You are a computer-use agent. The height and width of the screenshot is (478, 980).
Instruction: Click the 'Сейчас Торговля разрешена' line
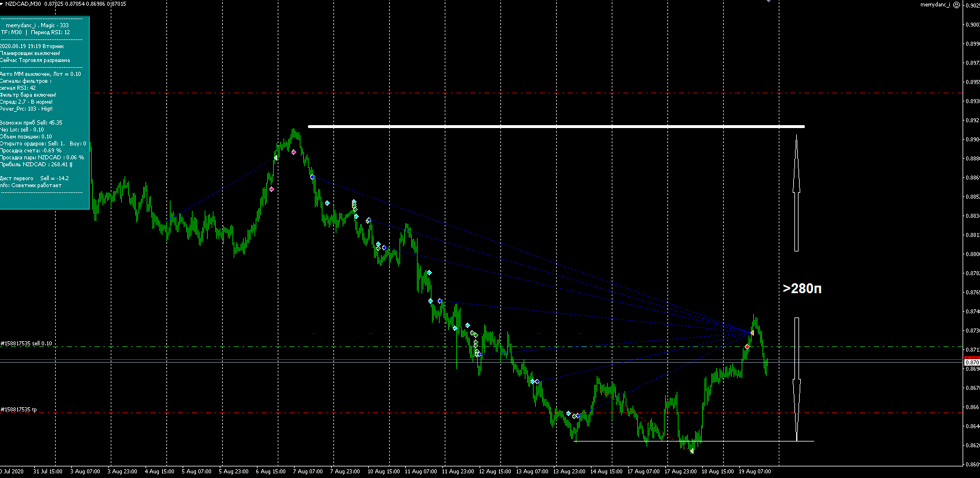(x=35, y=60)
